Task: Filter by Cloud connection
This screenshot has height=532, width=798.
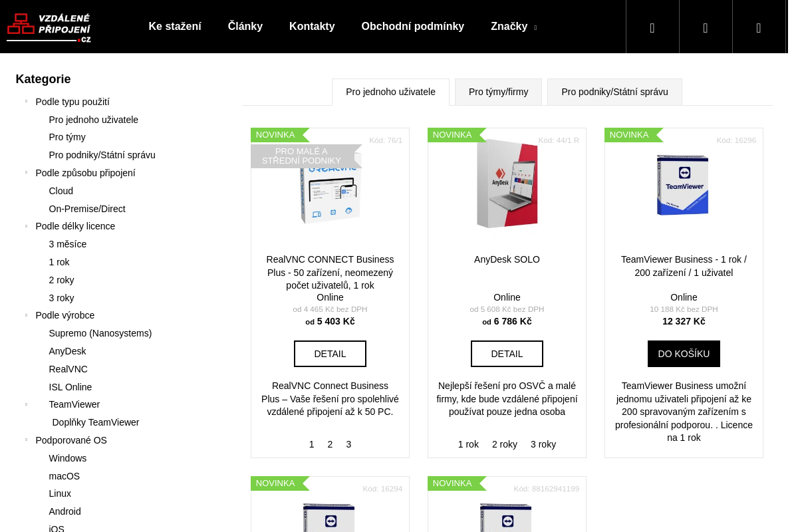Action: tap(61, 191)
